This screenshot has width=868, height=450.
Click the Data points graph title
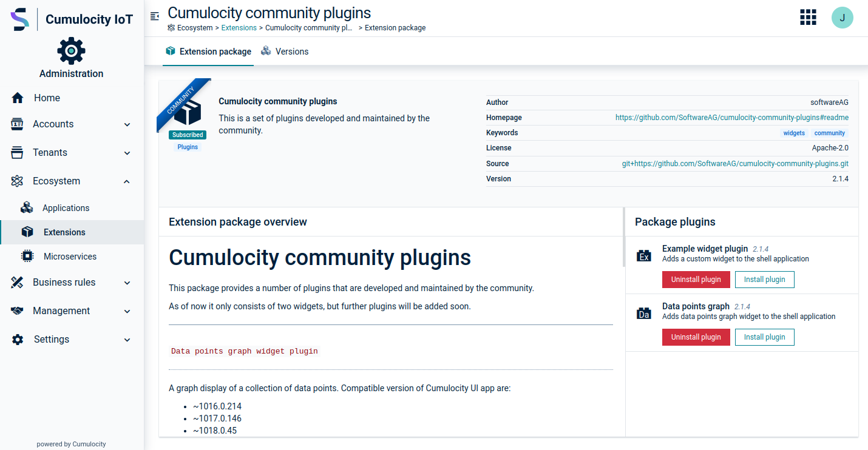696,306
